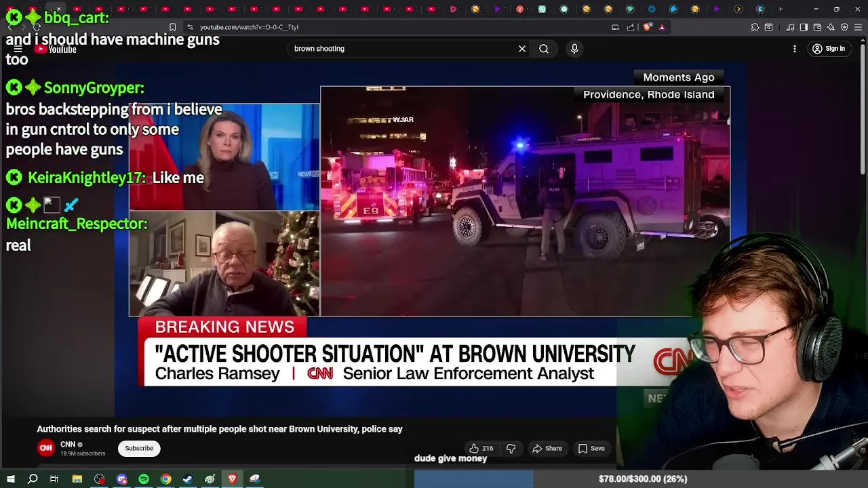Open OBS Studio from taskbar

pyautogui.click(x=100, y=479)
